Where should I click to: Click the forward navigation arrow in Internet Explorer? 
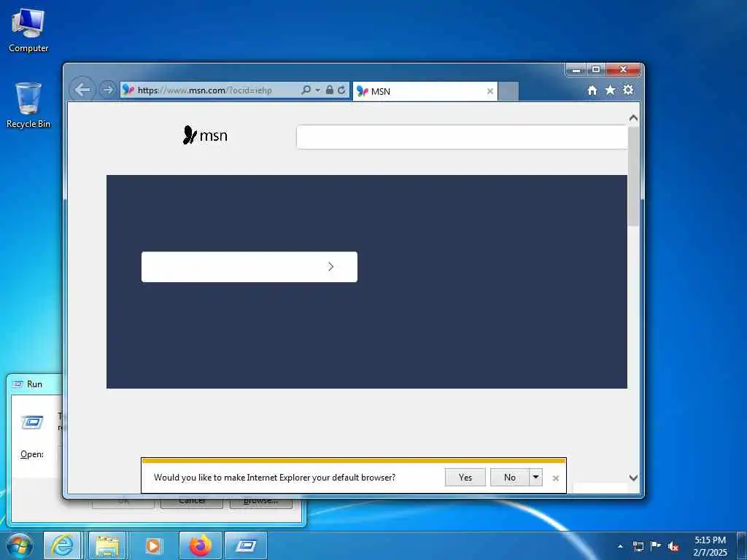(108, 90)
